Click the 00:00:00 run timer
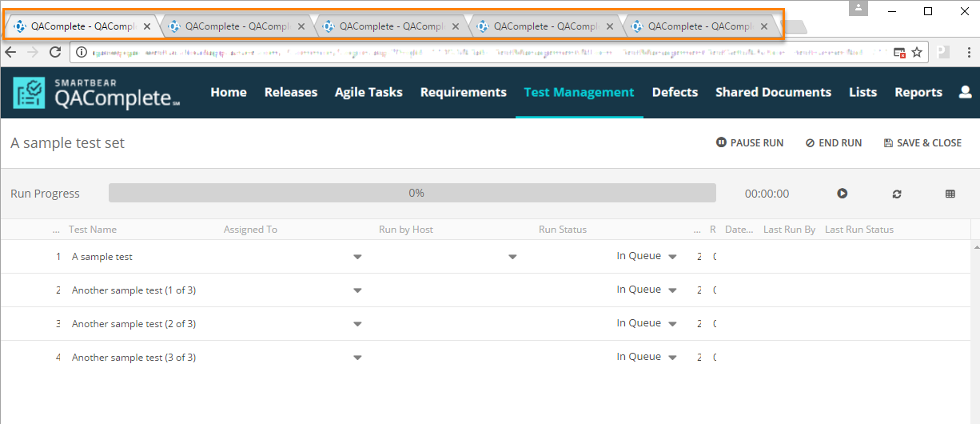The image size is (980, 424). 767,194
